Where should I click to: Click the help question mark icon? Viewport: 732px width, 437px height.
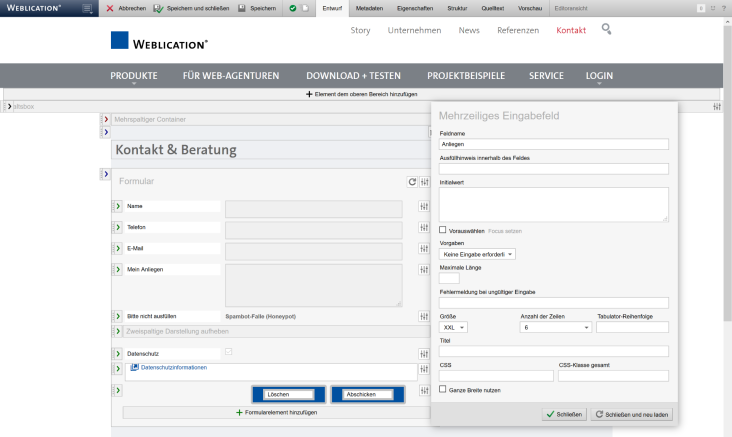(724, 8)
